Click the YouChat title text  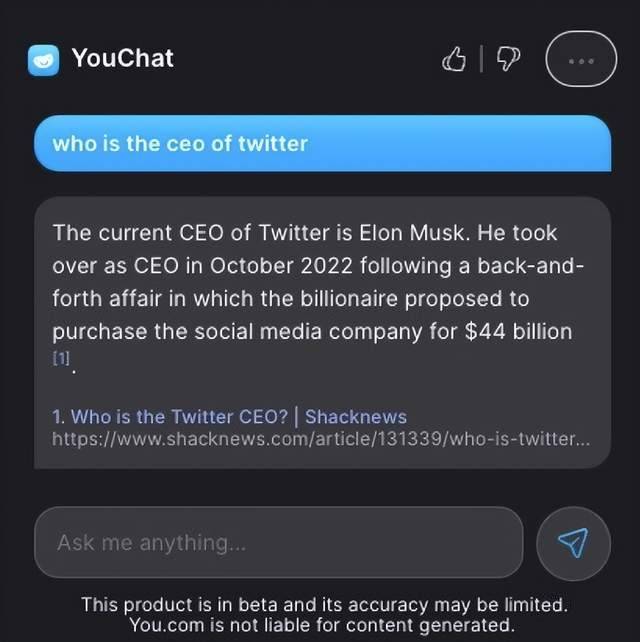pyautogui.click(x=122, y=59)
